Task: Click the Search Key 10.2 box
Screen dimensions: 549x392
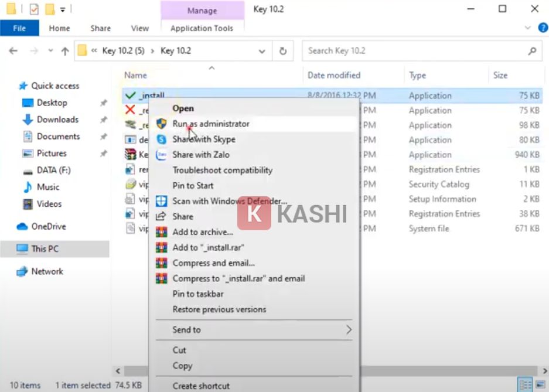Action: point(416,51)
